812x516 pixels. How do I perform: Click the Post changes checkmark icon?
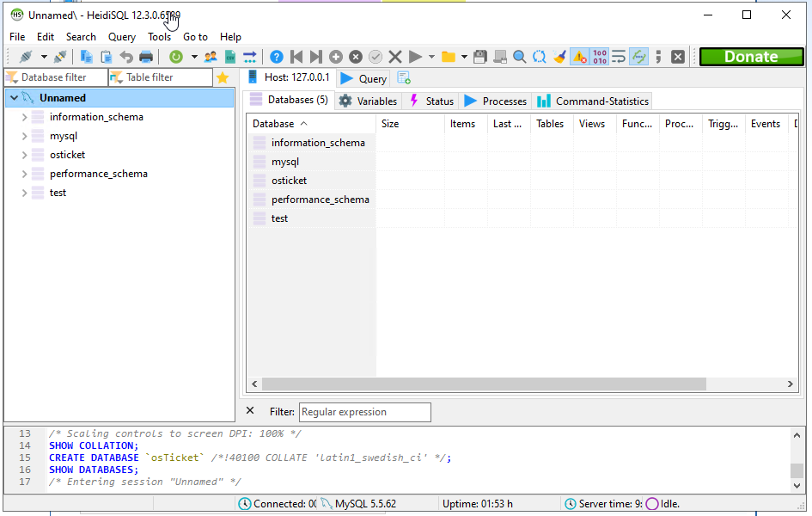(375, 57)
